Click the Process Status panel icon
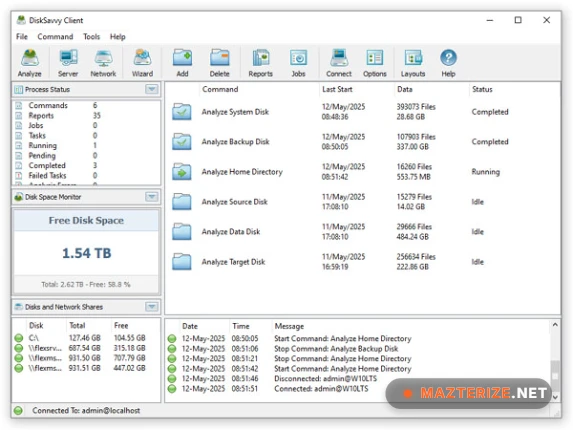This screenshot has width=573, height=430. point(18,90)
